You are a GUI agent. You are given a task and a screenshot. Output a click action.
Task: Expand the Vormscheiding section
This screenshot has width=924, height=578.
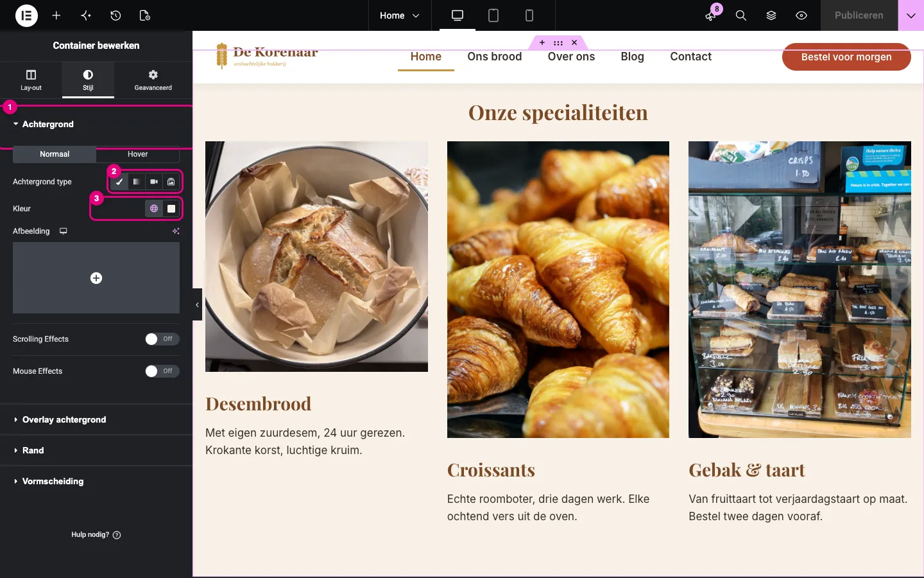96,481
